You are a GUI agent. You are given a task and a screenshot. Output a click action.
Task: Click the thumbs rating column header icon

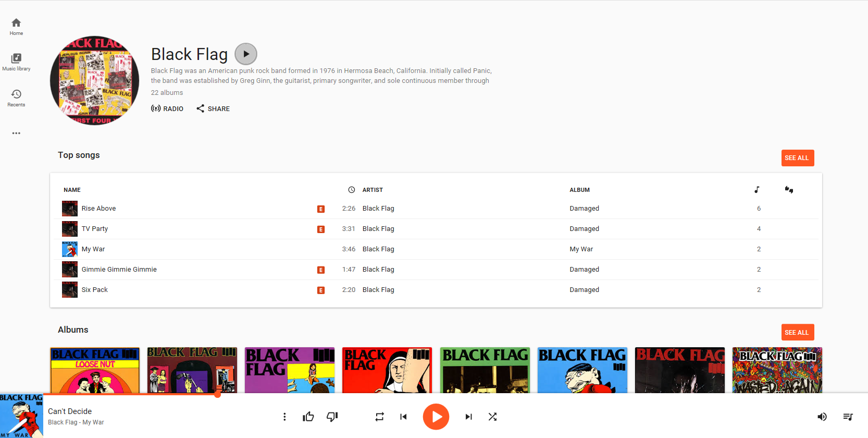(789, 190)
